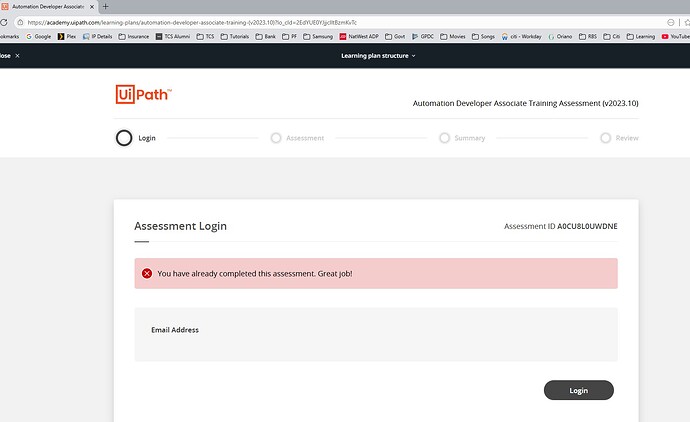Open the GPDC bookmark
The height and width of the screenshot is (422, 690).
click(423, 37)
